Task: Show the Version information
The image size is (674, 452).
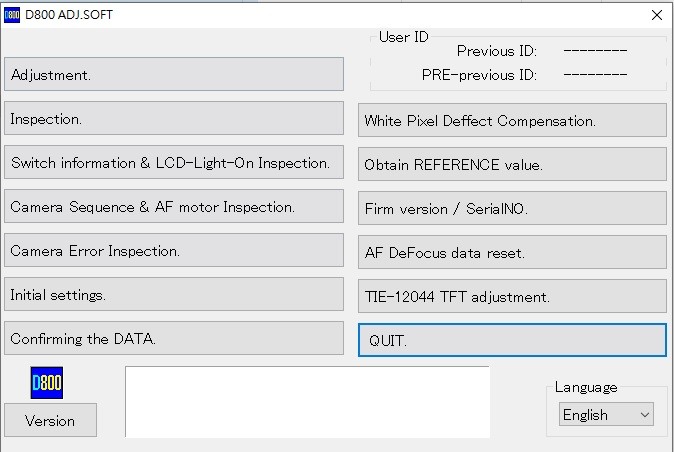Action: point(50,420)
